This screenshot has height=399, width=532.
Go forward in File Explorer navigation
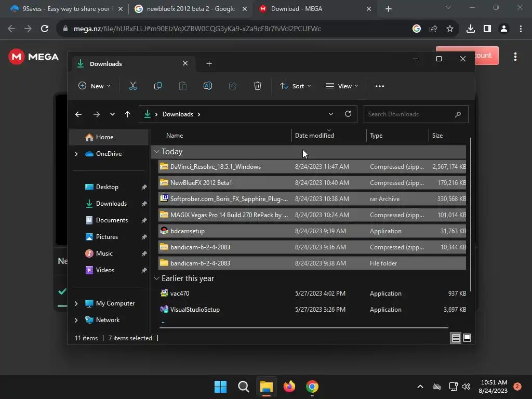point(96,114)
